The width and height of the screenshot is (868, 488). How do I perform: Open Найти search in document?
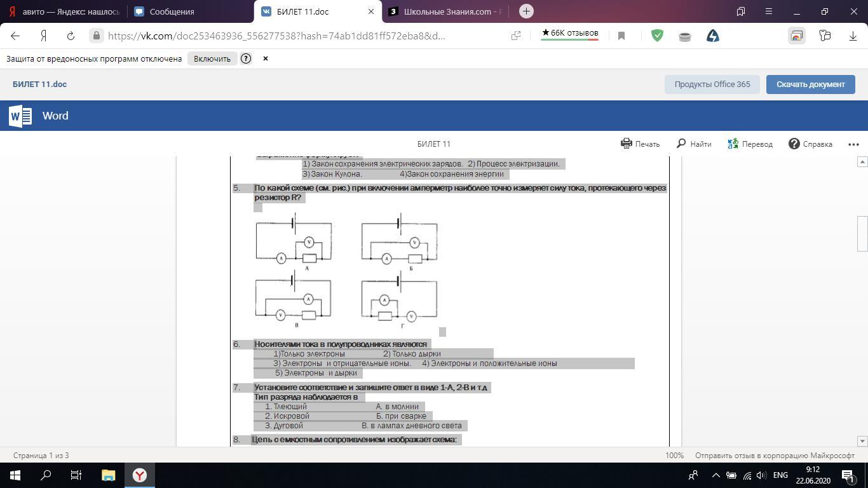pyautogui.click(x=694, y=144)
